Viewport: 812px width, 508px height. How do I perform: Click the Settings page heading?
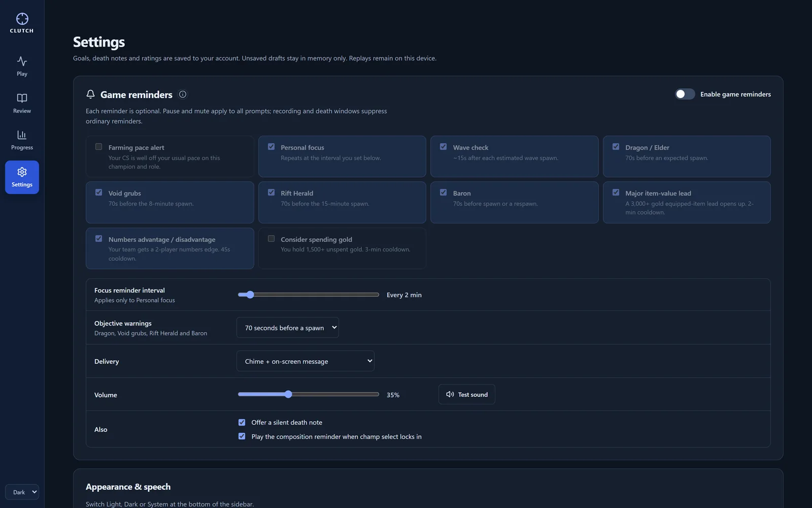point(99,42)
